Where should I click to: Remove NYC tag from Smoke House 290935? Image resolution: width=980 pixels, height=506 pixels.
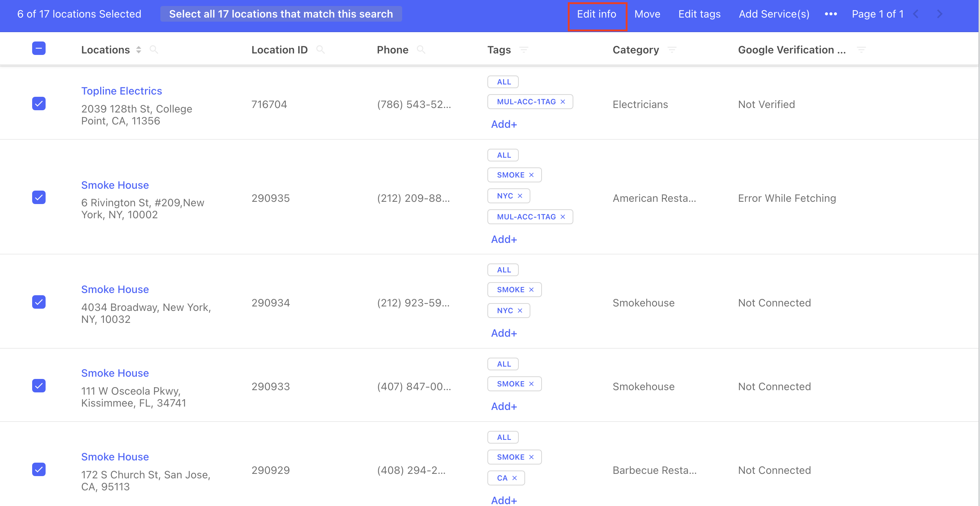click(520, 196)
